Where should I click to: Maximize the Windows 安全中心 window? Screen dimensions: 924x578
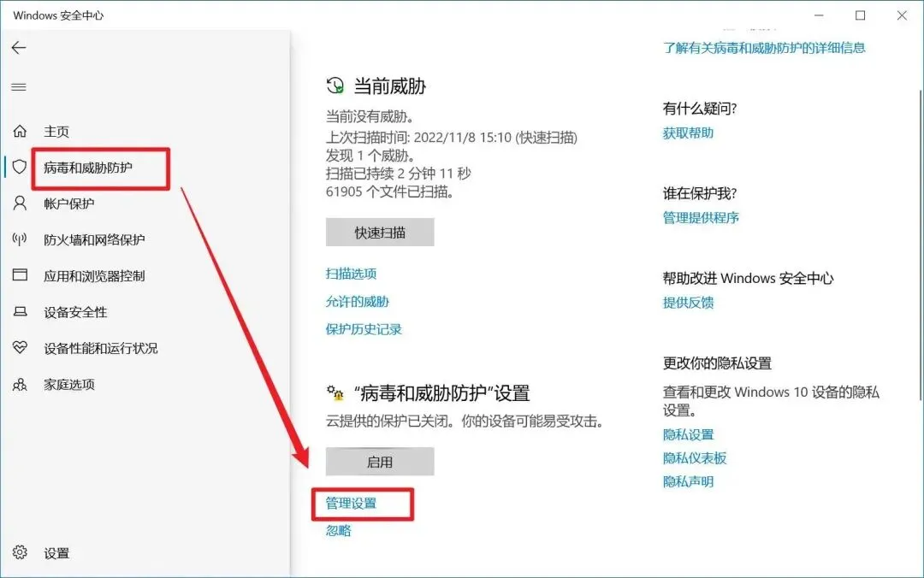pos(861,15)
